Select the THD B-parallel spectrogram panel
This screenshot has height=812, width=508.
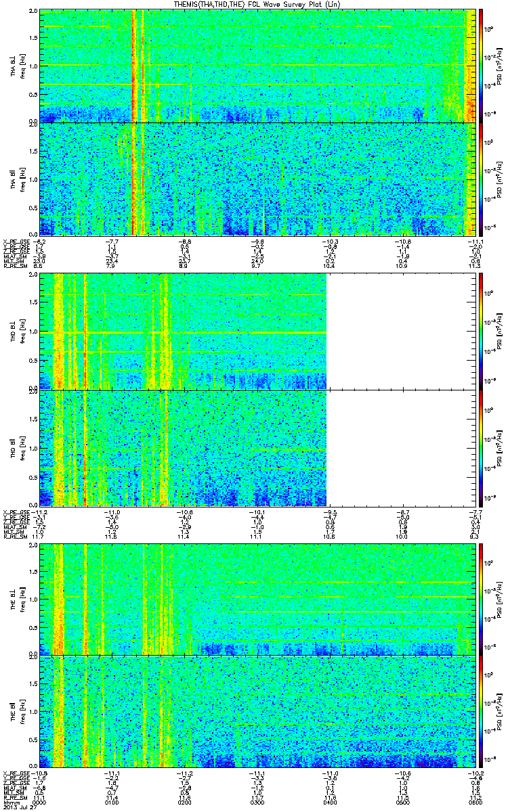coord(257,447)
